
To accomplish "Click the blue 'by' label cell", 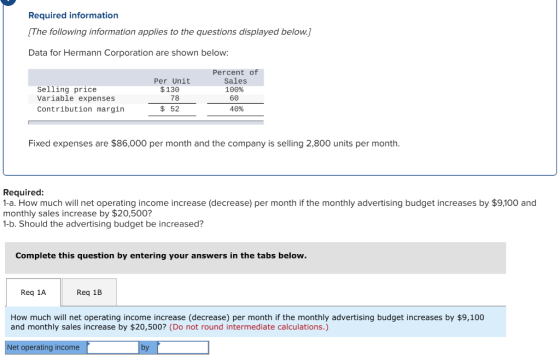I will pos(148,347).
